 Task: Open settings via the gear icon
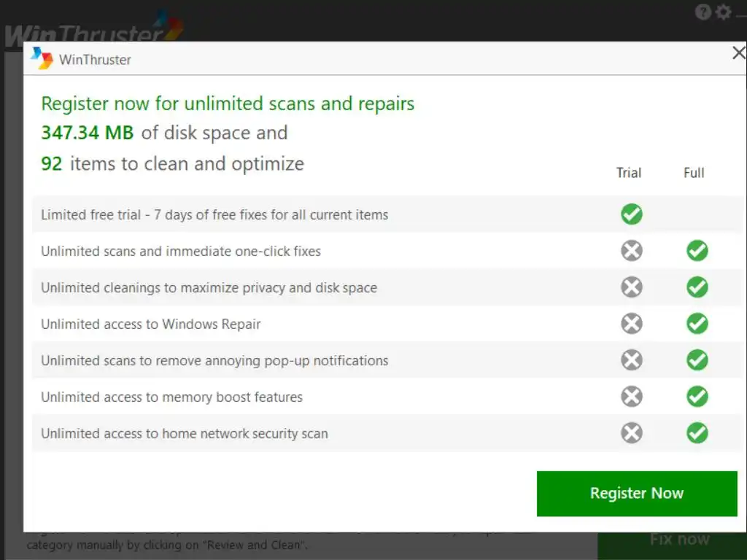coord(723,12)
